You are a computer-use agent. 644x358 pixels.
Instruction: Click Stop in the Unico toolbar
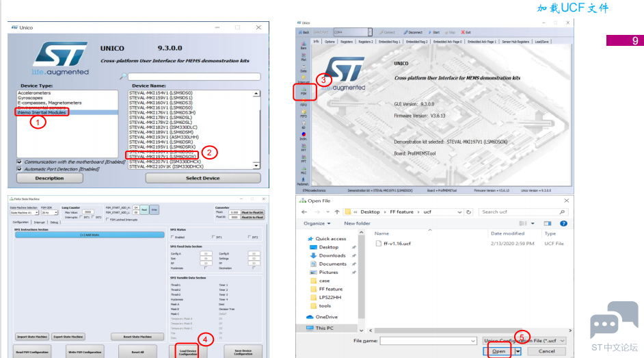click(x=450, y=32)
